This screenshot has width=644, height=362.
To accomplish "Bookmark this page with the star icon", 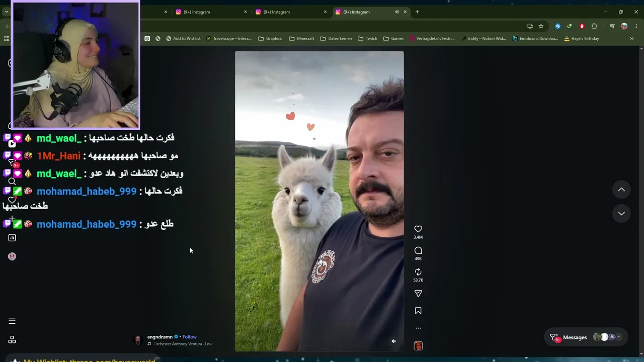I will pos(541,26).
